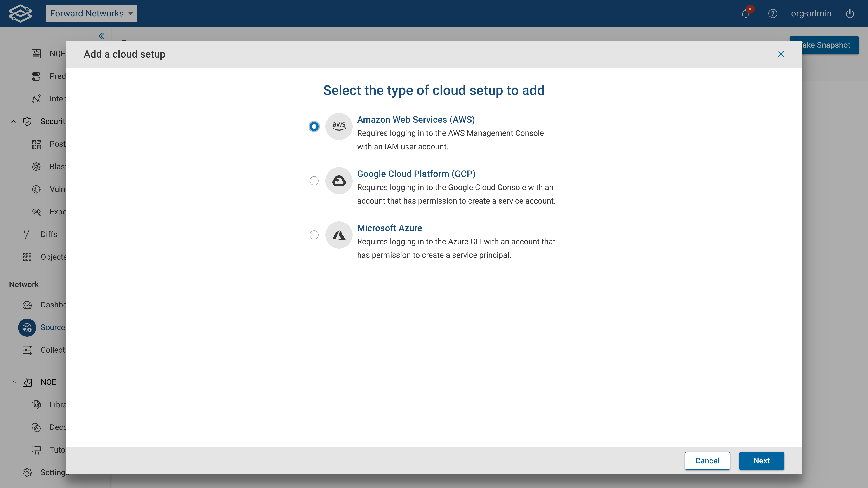Open the Sources page icon
The width and height of the screenshot is (868, 488).
(27, 327)
